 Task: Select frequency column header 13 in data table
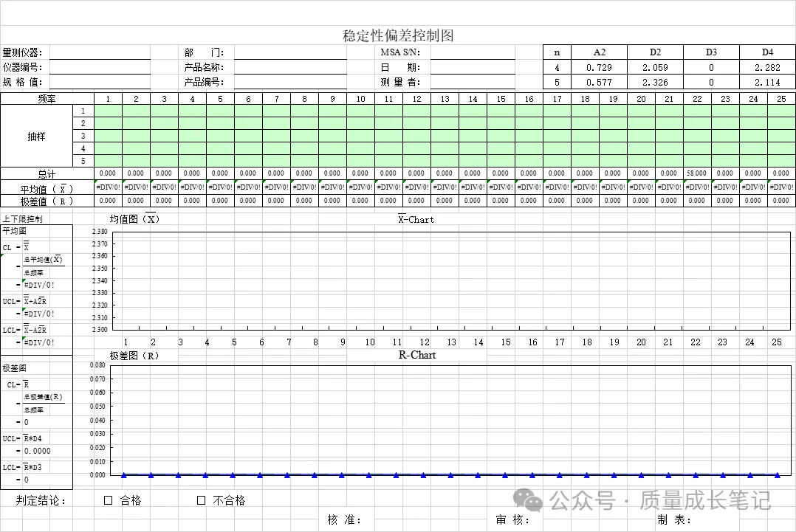445,99
